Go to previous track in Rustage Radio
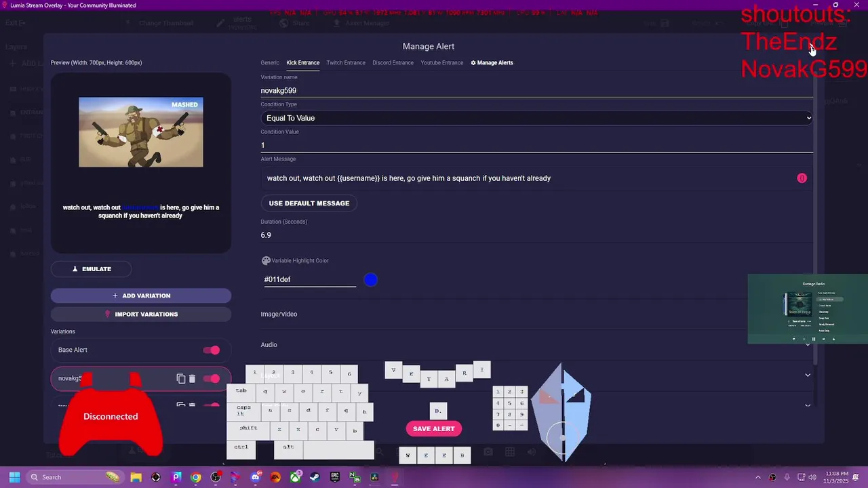Image resolution: width=868 pixels, height=488 pixels. pyautogui.click(x=804, y=339)
